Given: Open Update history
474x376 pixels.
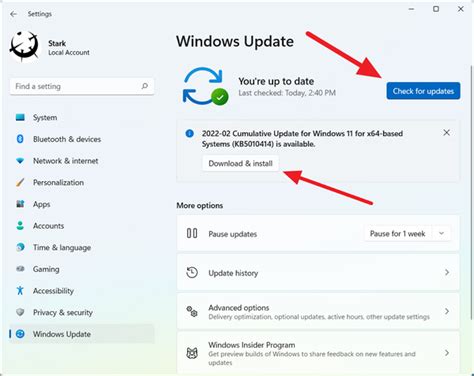Looking at the screenshot, I should pos(318,272).
